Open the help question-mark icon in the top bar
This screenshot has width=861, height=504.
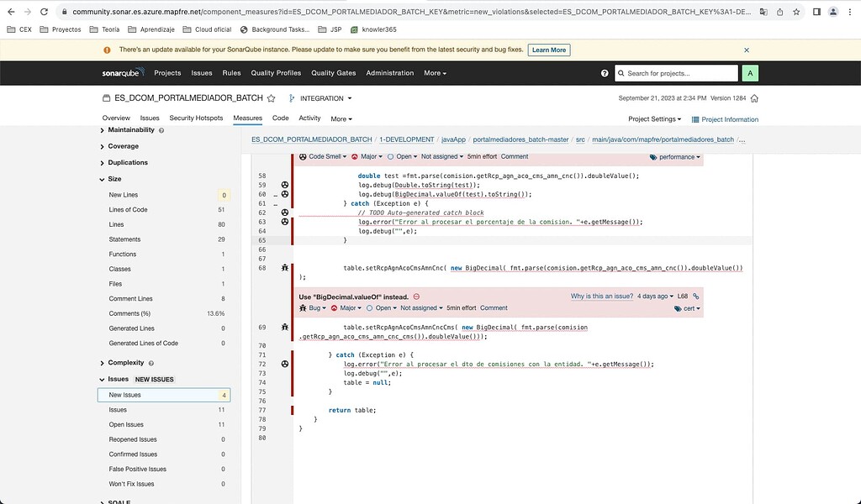click(x=605, y=73)
